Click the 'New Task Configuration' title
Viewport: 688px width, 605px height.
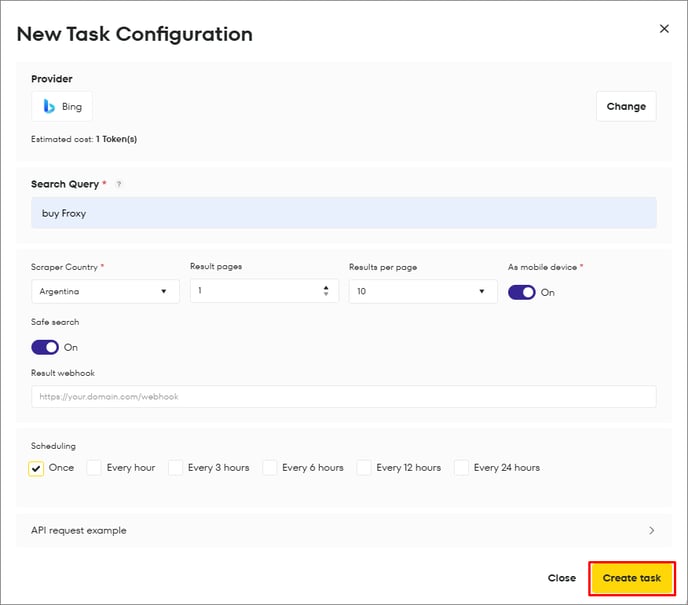coord(135,34)
